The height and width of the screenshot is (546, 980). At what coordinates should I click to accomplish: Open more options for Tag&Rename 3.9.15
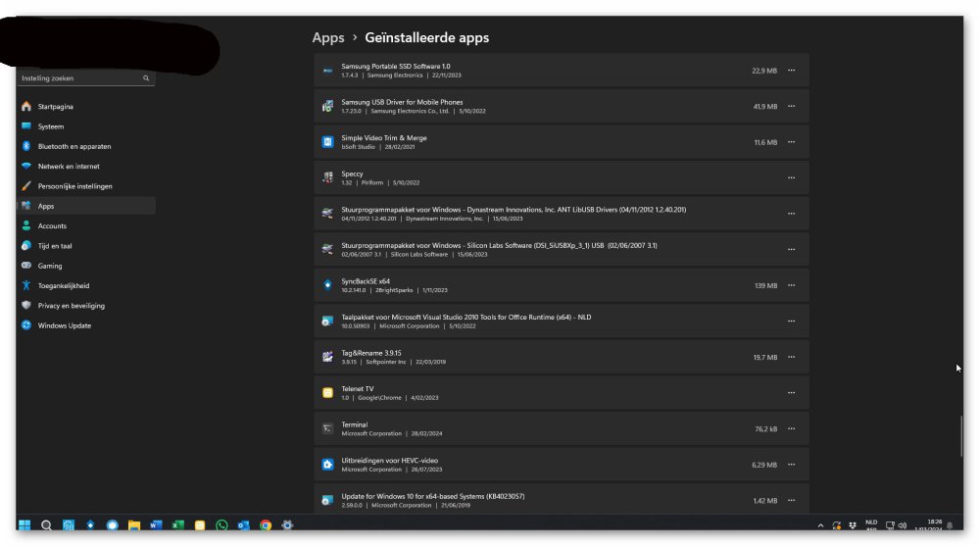(x=791, y=358)
